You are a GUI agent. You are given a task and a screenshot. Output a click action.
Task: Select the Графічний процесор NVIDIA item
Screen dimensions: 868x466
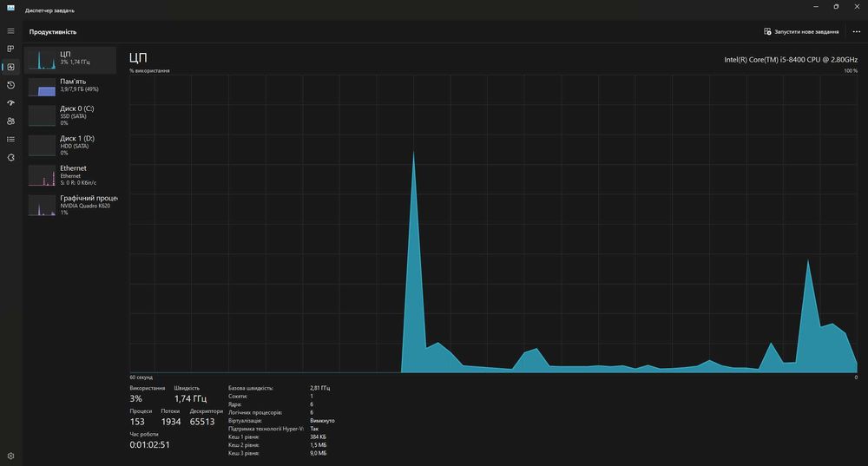[x=70, y=206]
